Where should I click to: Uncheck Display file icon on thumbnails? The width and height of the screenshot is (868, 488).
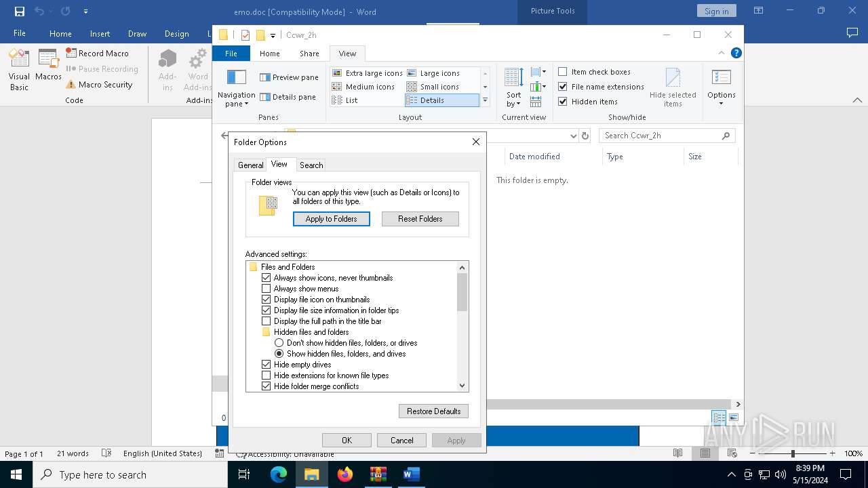[x=267, y=300]
